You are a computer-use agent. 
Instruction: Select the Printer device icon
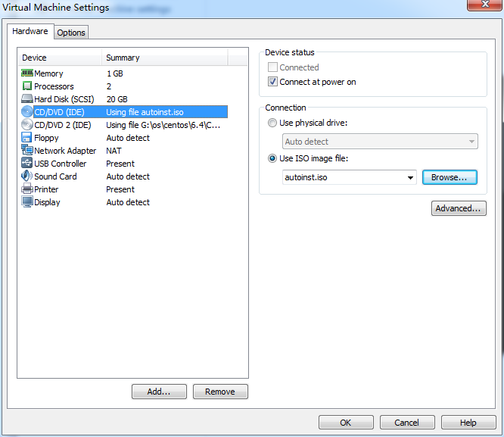(27, 189)
